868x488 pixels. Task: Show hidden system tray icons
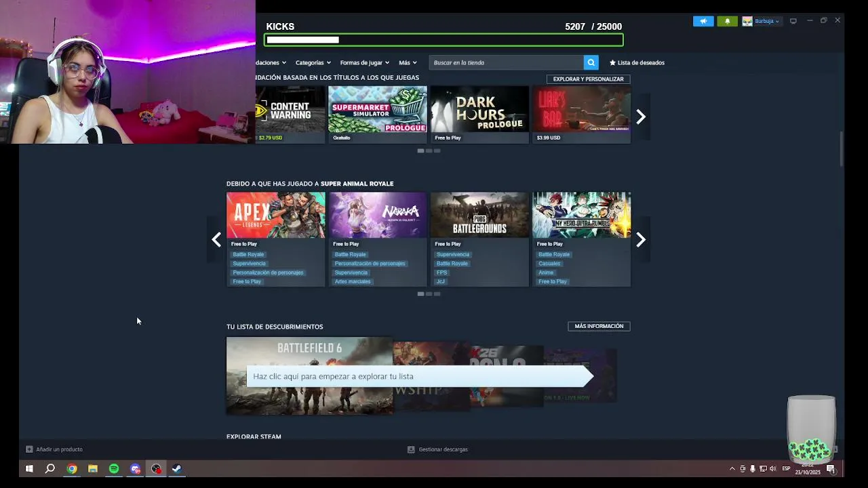(732, 468)
